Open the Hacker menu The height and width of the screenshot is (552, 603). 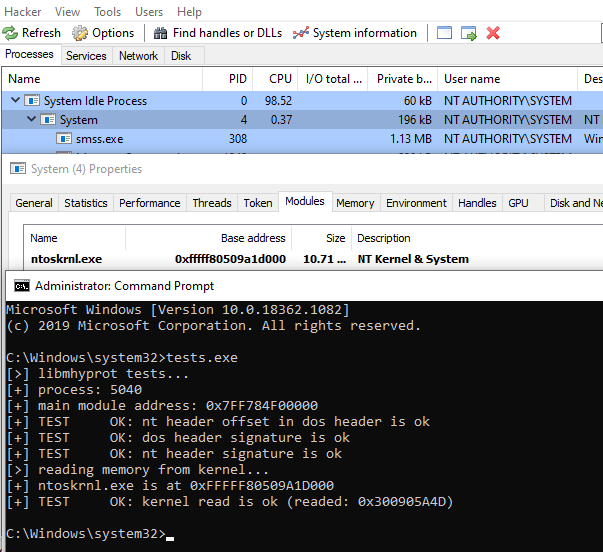coord(23,12)
